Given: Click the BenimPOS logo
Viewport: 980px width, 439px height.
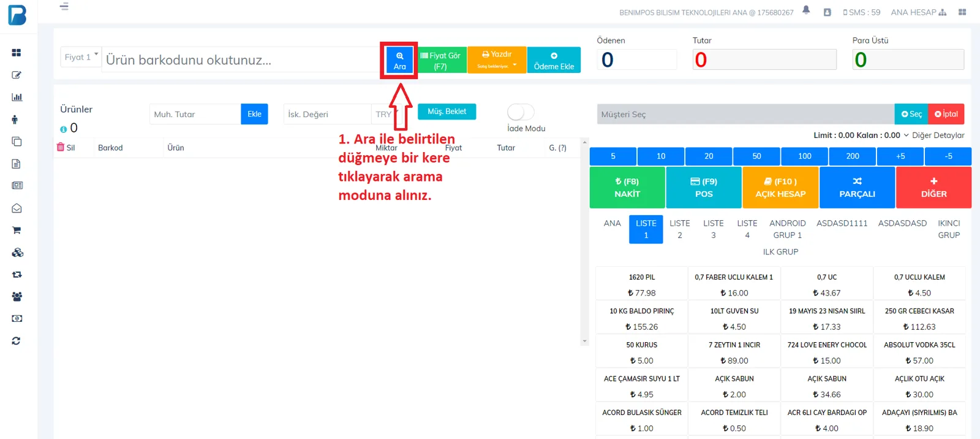Looking at the screenshot, I should tap(17, 15).
